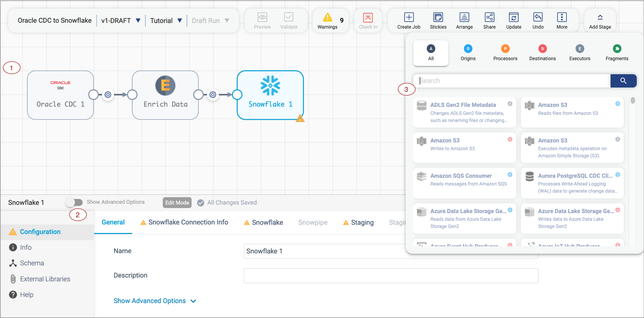This screenshot has width=644, height=318.
Task: Open the Tutorial dropdown
Action: [x=166, y=20]
